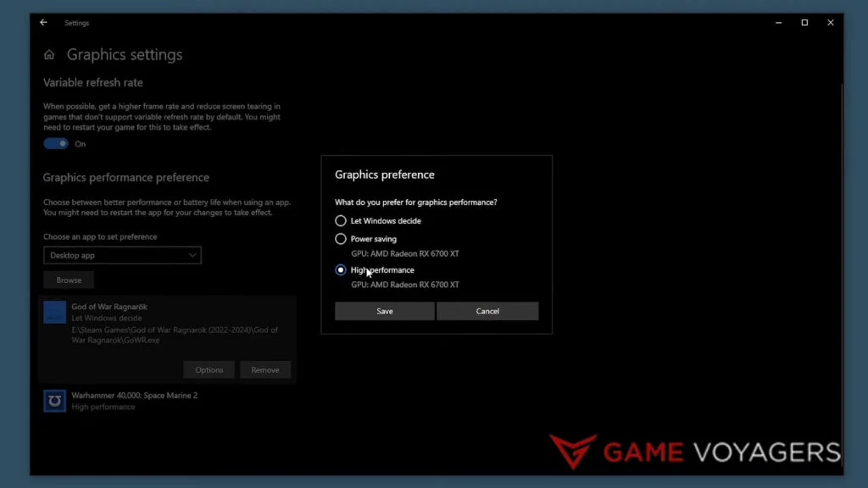Screen dimensions: 868x488
Task: Save the graphics preference
Action: pos(385,311)
